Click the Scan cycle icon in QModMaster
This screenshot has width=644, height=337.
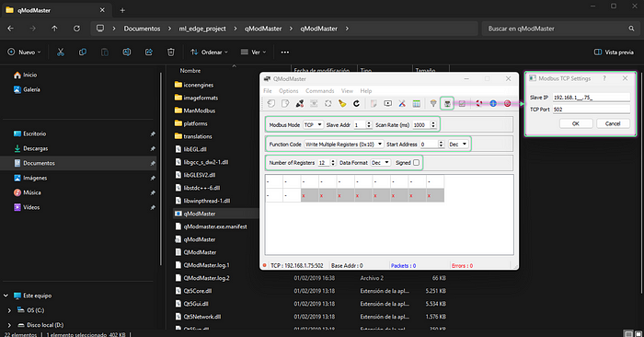[328, 103]
